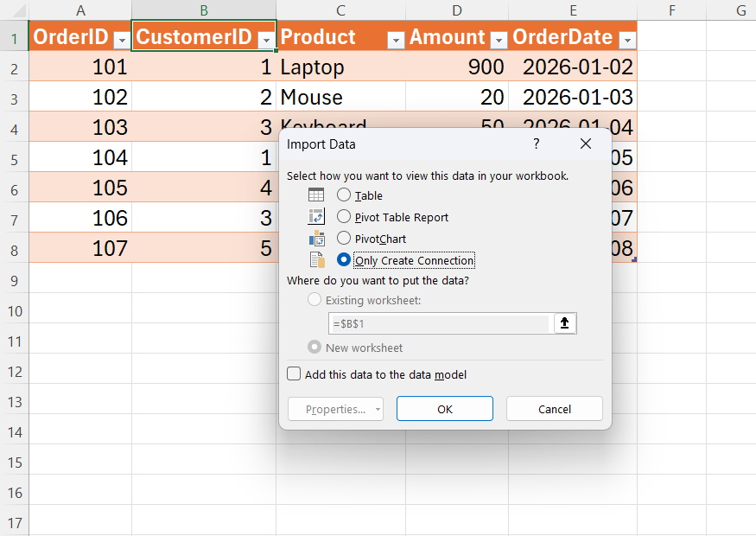The height and width of the screenshot is (536, 756).
Task: Click cell containing Mouse
Action: tap(341, 97)
